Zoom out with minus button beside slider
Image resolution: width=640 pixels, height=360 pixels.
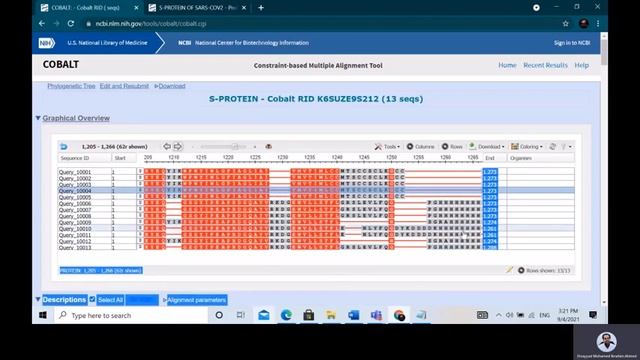point(193,147)
